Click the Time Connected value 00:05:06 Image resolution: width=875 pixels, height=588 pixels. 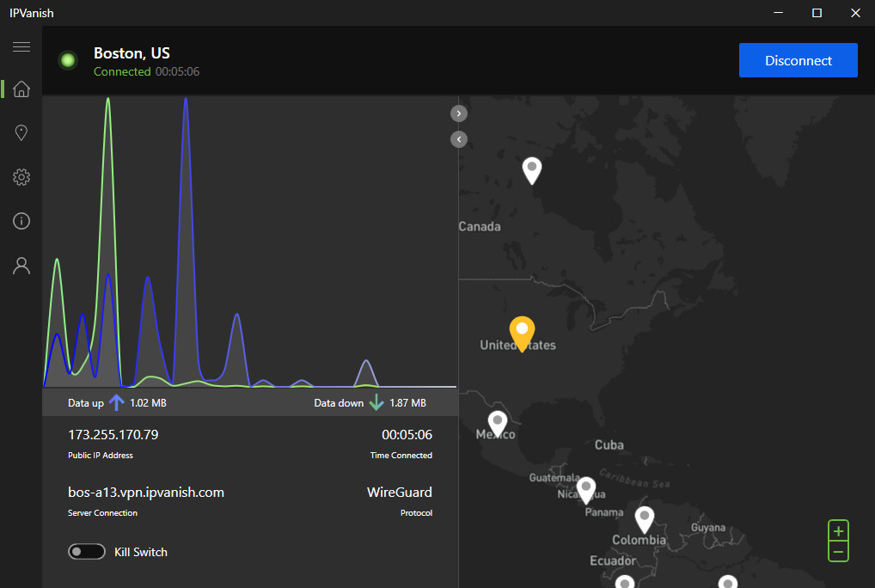click(407, 435)
